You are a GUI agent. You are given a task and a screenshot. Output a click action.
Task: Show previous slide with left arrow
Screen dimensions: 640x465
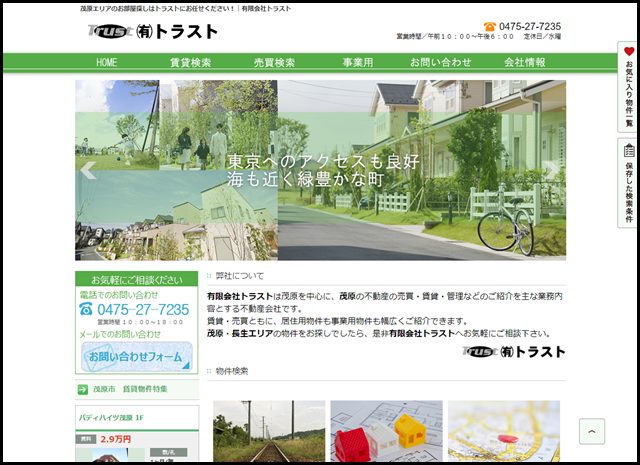(88, 170)
